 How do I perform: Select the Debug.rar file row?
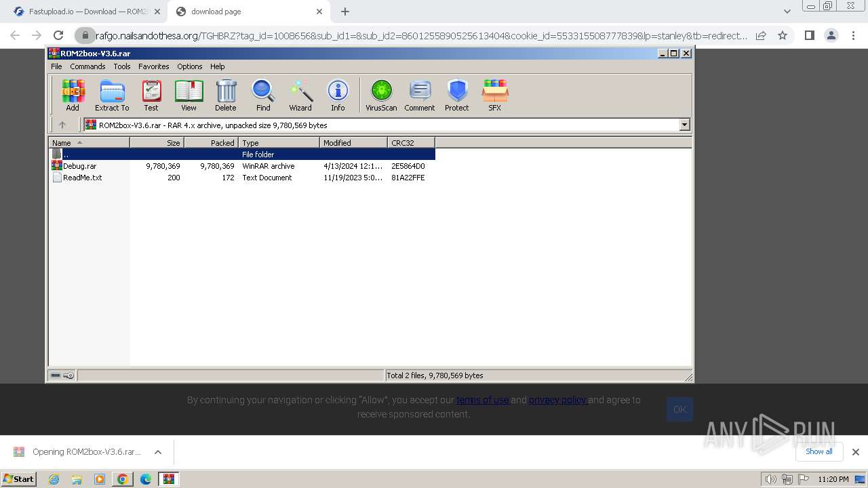(242, 166)
